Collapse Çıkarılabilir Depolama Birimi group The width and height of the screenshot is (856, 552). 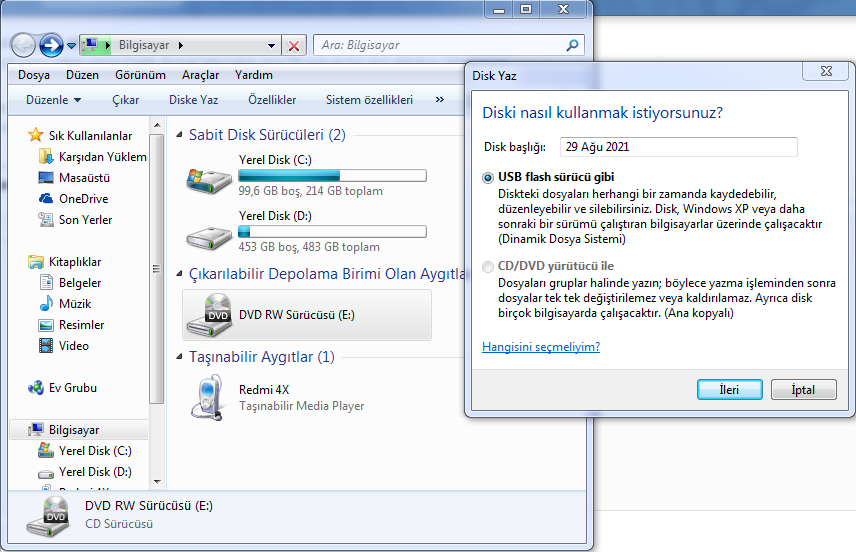(x=179, y=273)
